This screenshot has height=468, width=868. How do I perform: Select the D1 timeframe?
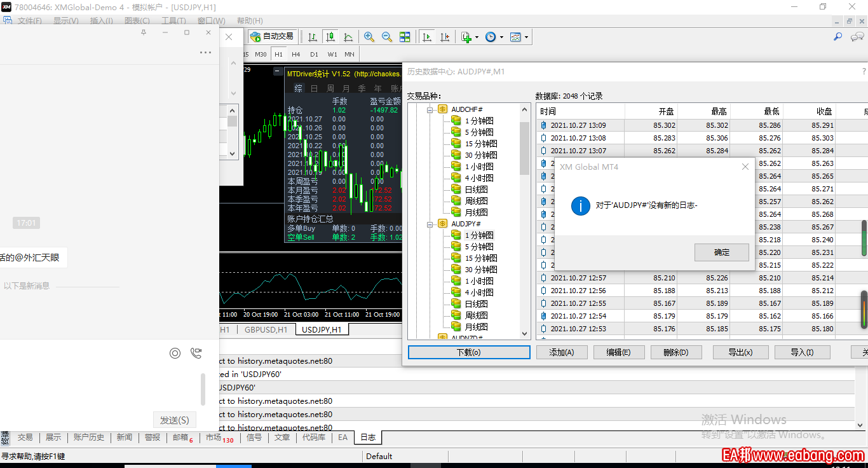(x=314, y=55)
